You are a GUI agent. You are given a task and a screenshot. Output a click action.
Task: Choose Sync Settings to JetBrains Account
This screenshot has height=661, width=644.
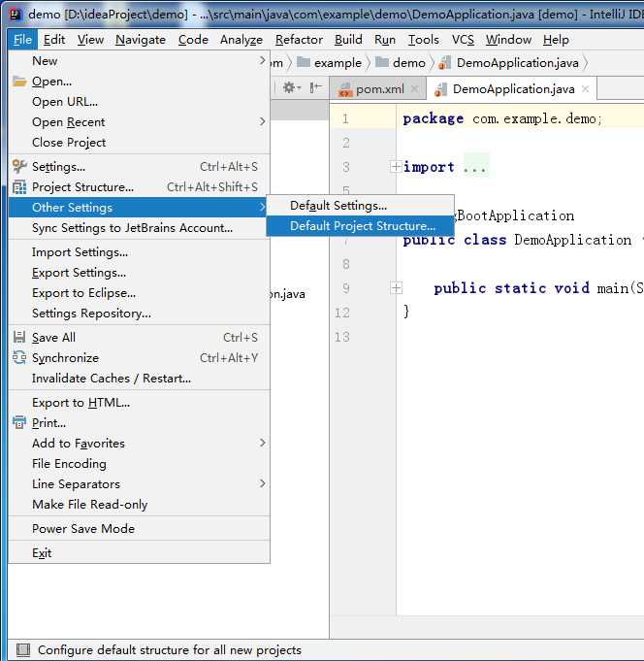pos(139,228)
